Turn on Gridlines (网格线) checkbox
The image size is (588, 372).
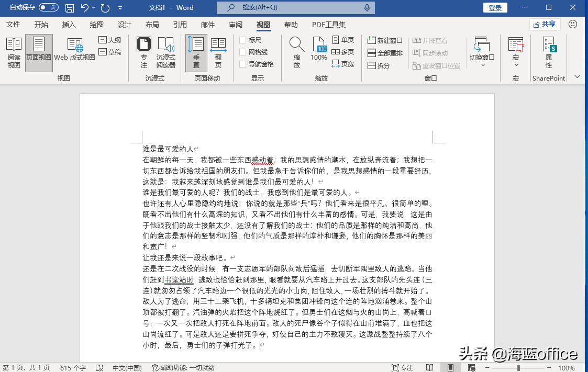coord(243,52)
